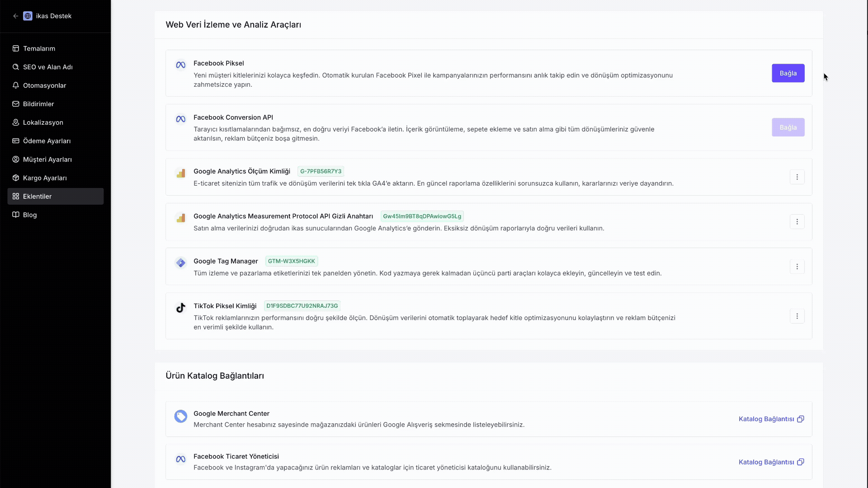The width and height of the screenshot is (868, 488).
Task: Go to Temalarım in the sidebar
Action: click(39, 48)
